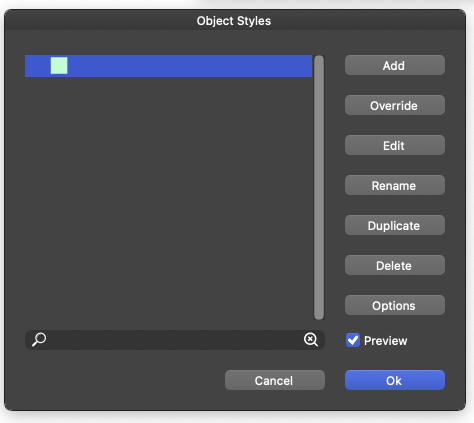The width and height of the screenshot is (474, 423).
Task: Click the styles list vertical scrollbar
Action: click(319, 187)
